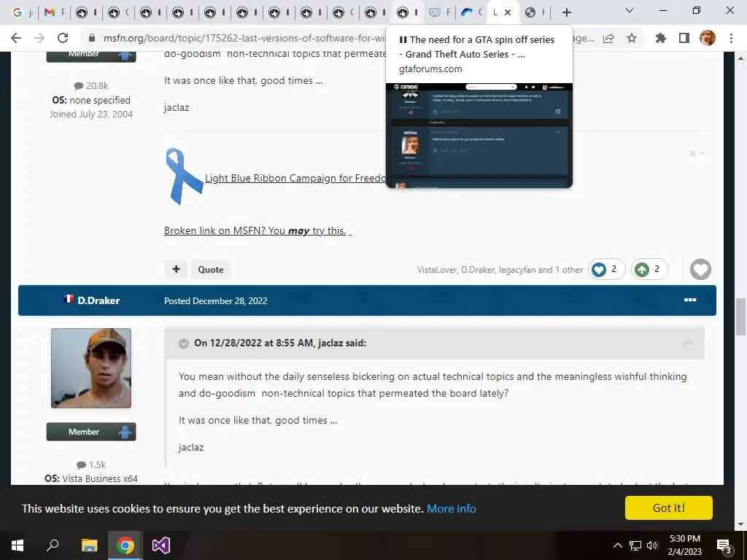Open the taskbar clock showing 5:30 PM
The height and width of the screenshot is (560, 747).
(684, 545)
